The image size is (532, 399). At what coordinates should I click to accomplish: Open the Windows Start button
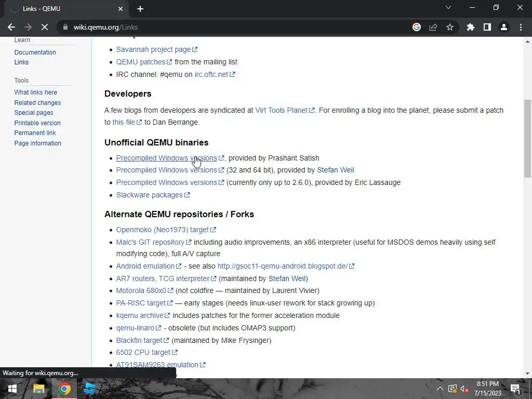tap(12, 389)
